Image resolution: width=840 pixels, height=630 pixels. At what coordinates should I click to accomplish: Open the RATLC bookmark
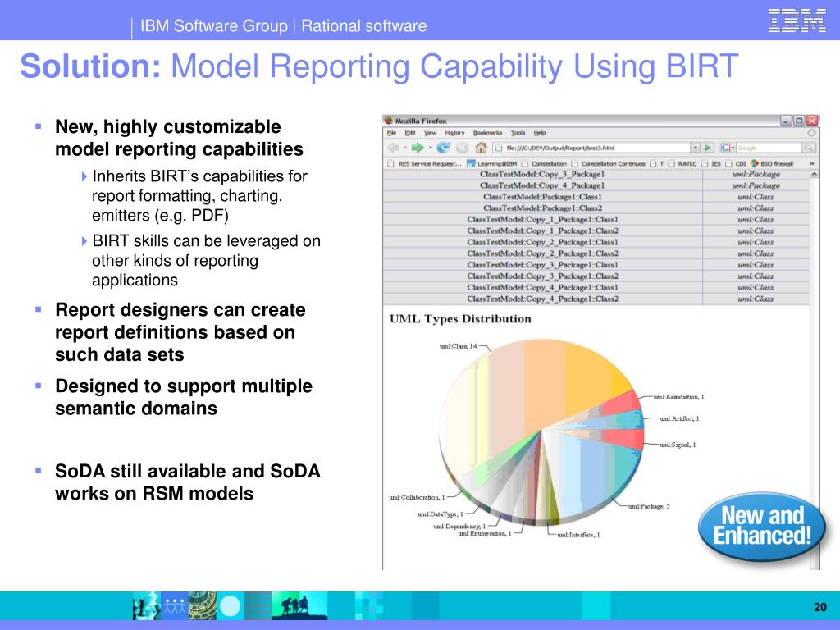point(682,163)
